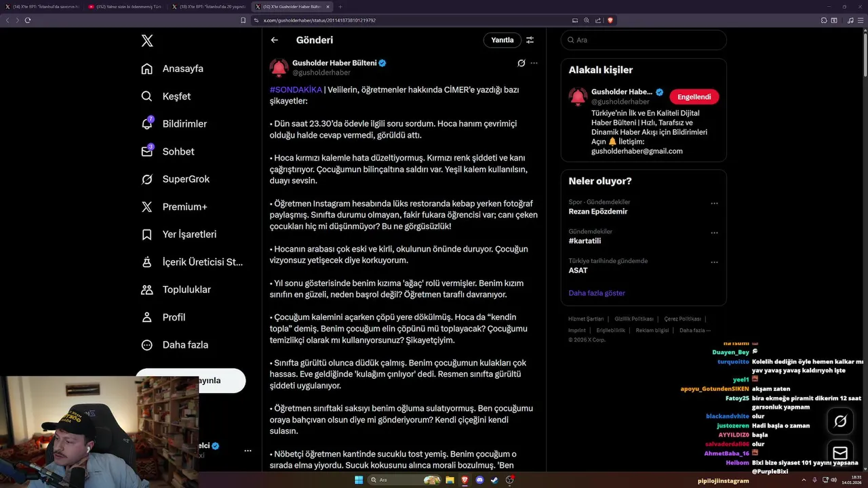Click the Yer İşaretleri bookmark icon
This screenshot has height=488, width=868.
146,235
